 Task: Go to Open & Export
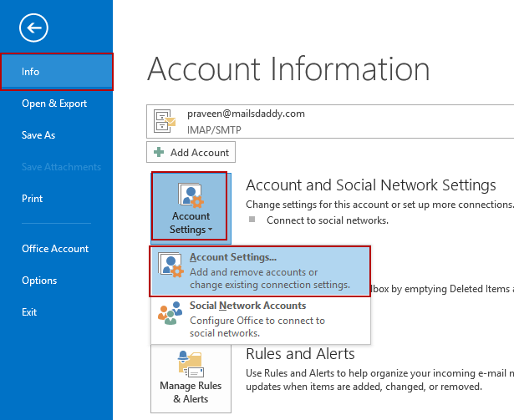pyautogui.click(x=54, y=104)
